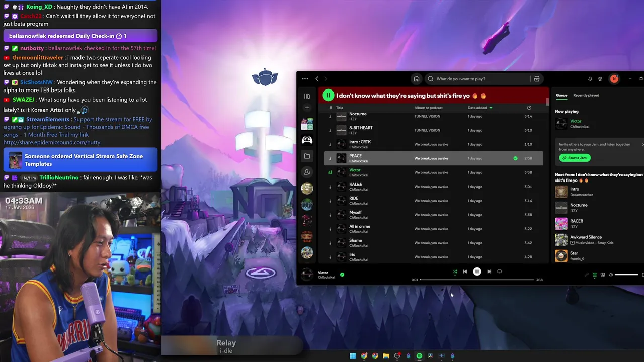Open Spotify notifications bell

tap(590, 79)
